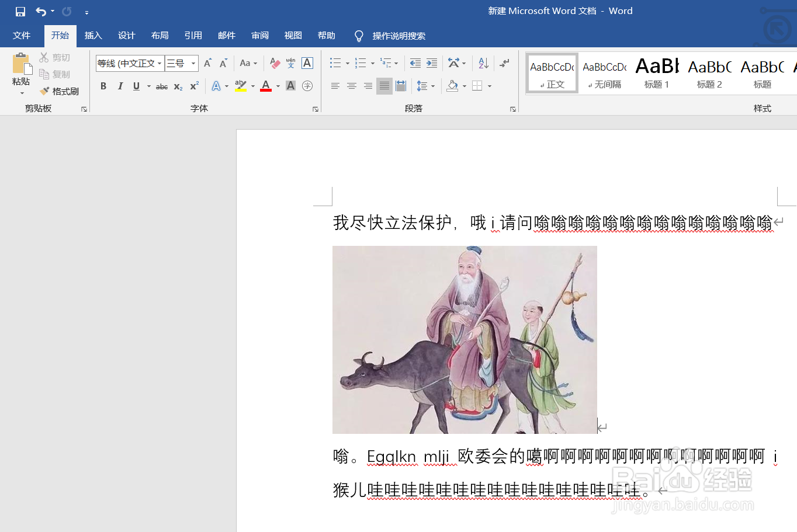Switch to the 视图 View tab
The height and width of the screenshot is (532, 797).
(293, 36)
